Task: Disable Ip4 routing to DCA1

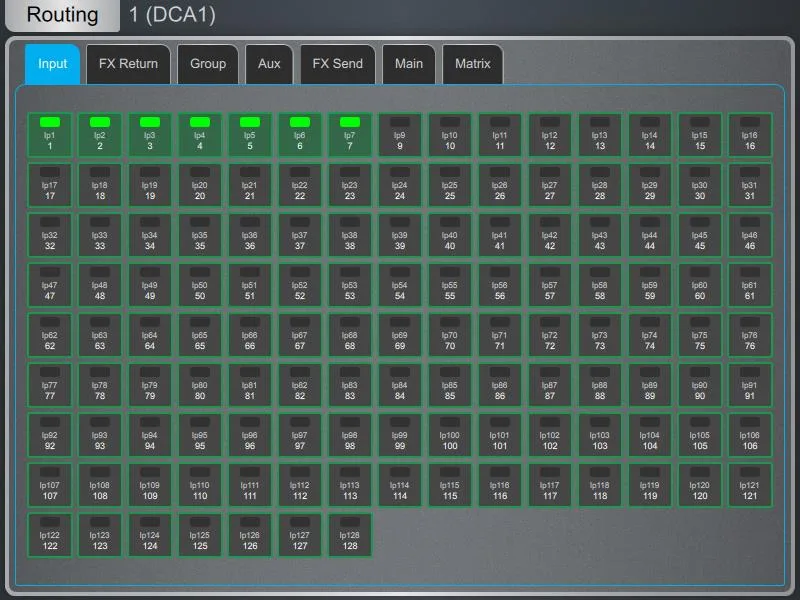Action: [x=199, y=135]
